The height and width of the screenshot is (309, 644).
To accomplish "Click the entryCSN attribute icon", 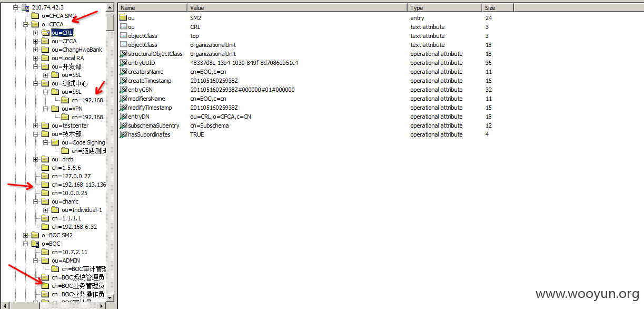I will coord(123,90).
